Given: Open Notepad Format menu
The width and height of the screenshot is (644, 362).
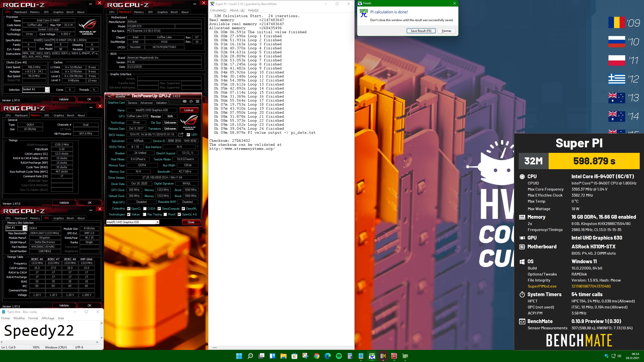Looking at the screenshot, I should click(33, 318).
